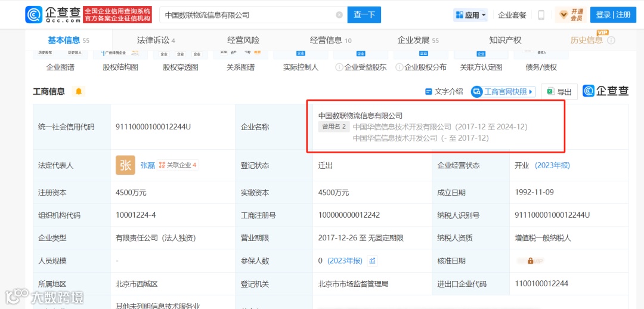
Task: Open the (2023年报) link beside 参保人数
Action: [345, 261]
